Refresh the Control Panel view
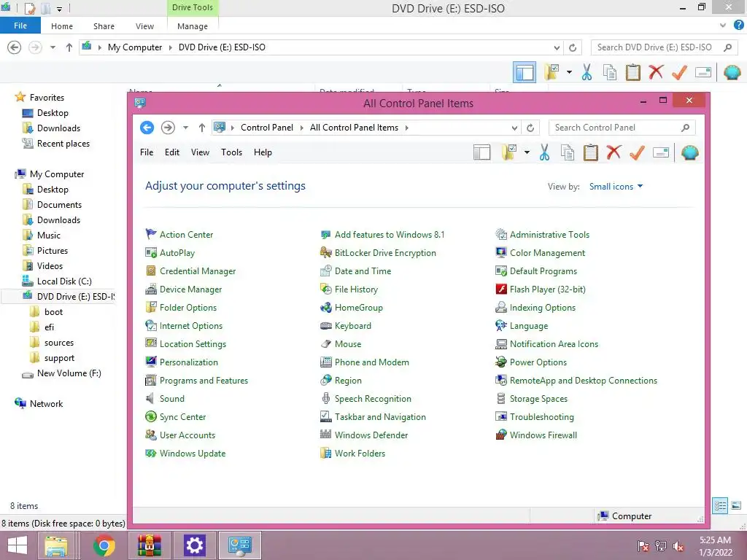 [530, 128]
